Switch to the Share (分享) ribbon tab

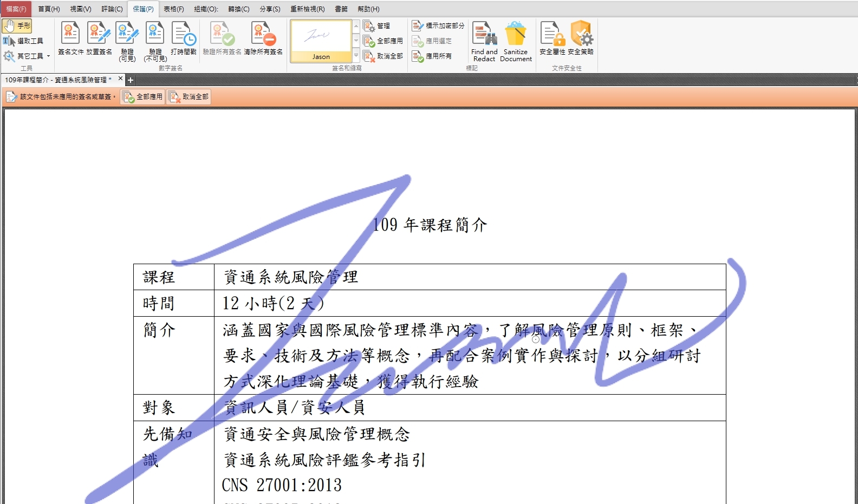(270, 9)
